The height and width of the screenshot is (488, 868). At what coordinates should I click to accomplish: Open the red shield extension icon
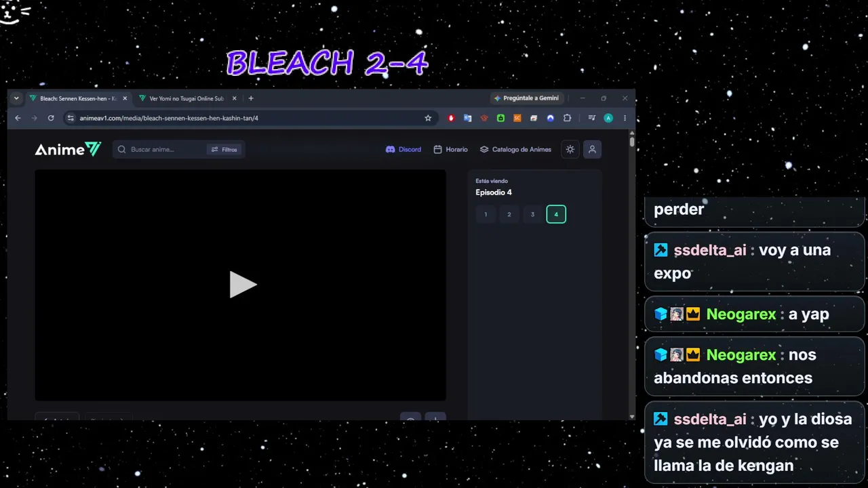click(452, 118)
